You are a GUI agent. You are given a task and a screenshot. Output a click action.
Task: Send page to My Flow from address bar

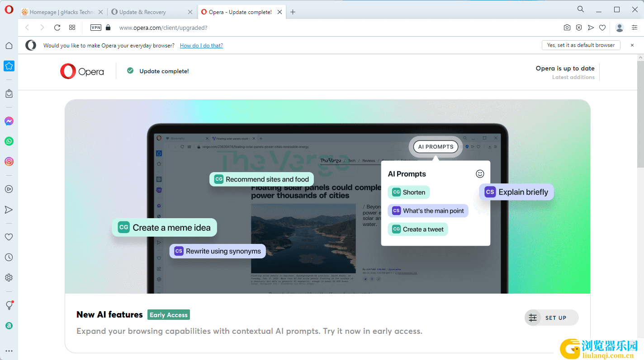coord(591,28)
